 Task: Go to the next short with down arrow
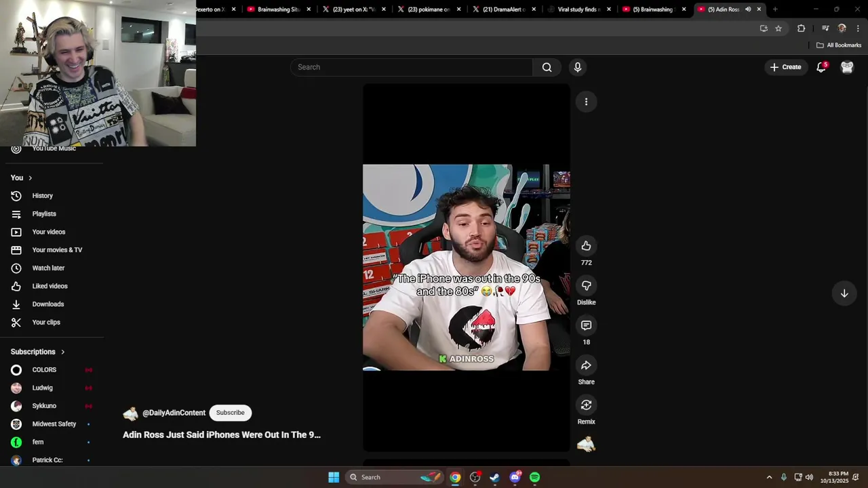point(844,293)
